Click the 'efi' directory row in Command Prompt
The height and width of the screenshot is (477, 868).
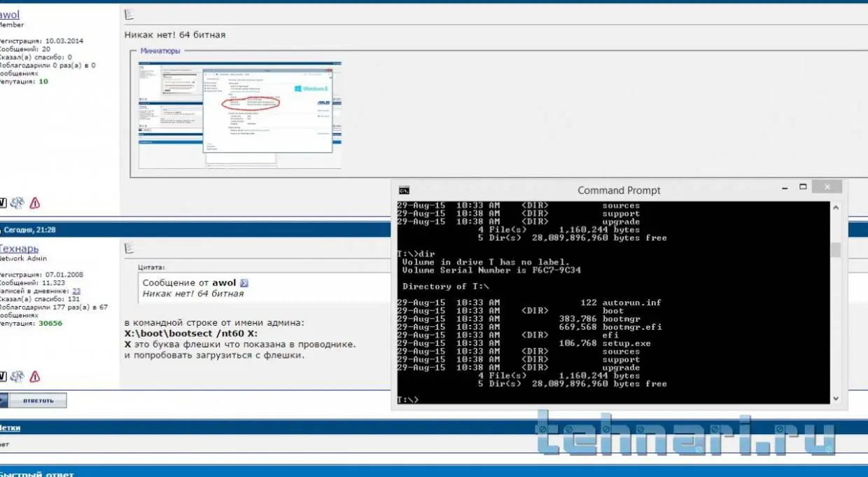click(x=507, y=335)
